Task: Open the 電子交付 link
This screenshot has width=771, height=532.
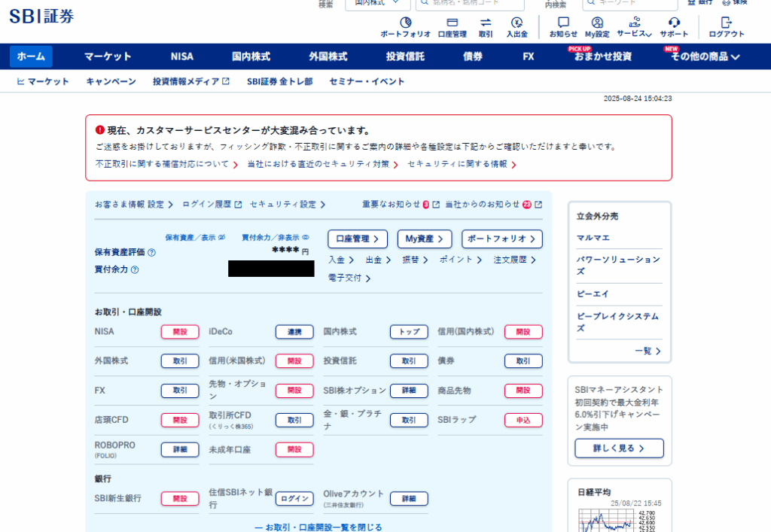Action: coord(349,278)
